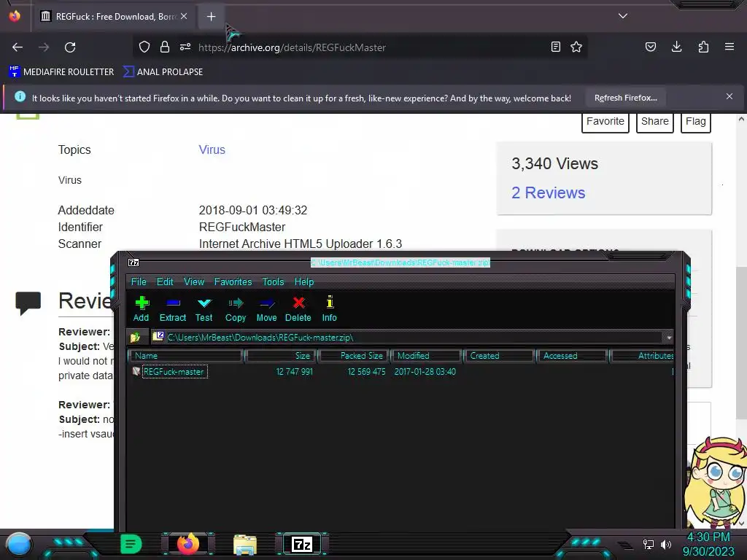Open the 7-Zip Favorites menu

click(233, 282)
